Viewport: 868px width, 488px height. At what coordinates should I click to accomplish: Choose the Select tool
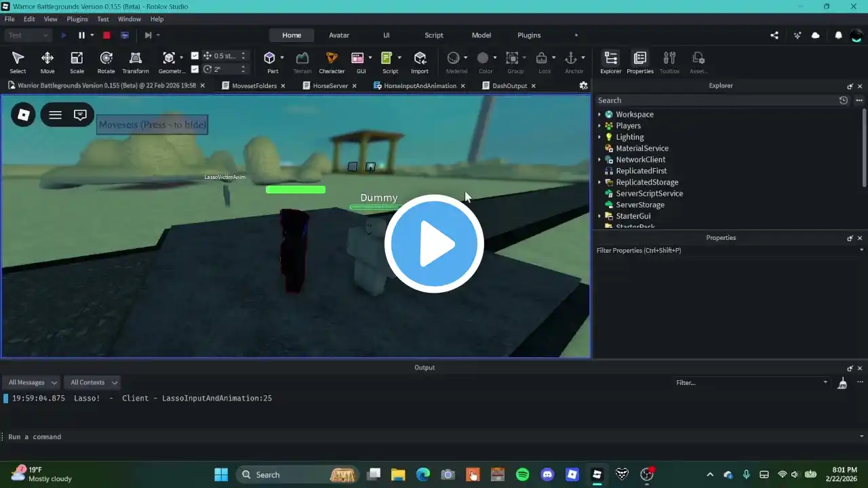(x=18, y=62)
